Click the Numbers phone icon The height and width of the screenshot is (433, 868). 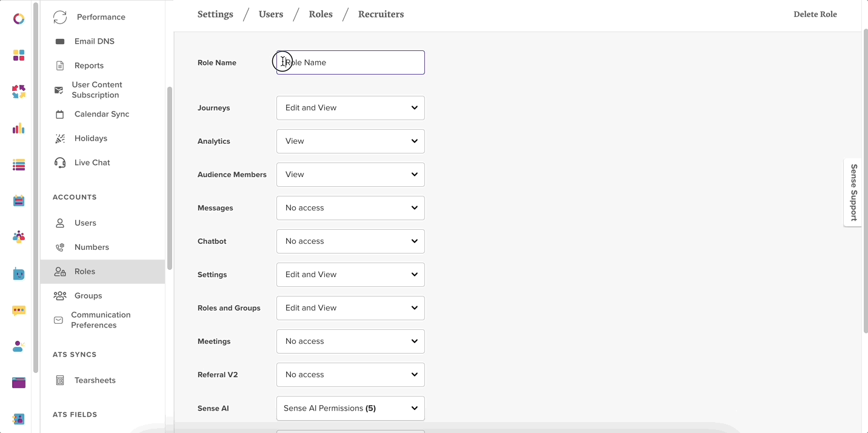(x=60, y=247)
